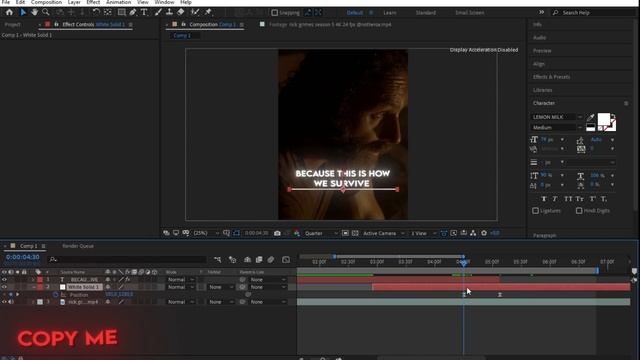The width and height of the screenshot is (640, 360).
Task: Open the Align panel
Action: 539,64
